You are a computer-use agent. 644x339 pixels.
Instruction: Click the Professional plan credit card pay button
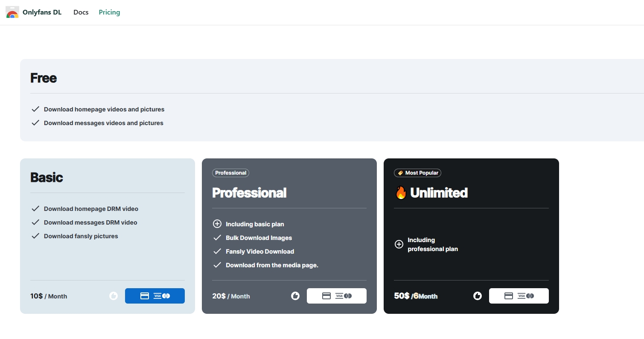coord(337,296)
